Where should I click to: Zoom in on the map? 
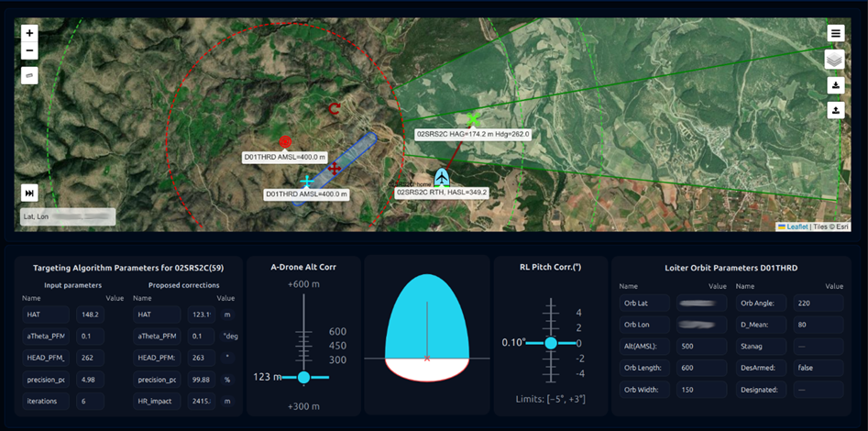coord(29,33)
